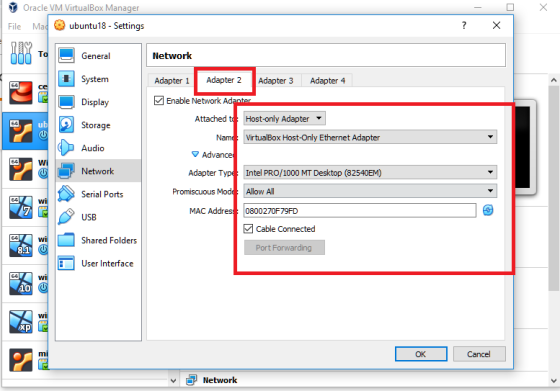Collapse the details section chevron in Manager
Viewport: 560px width, 391px height.
coord(173,380)
